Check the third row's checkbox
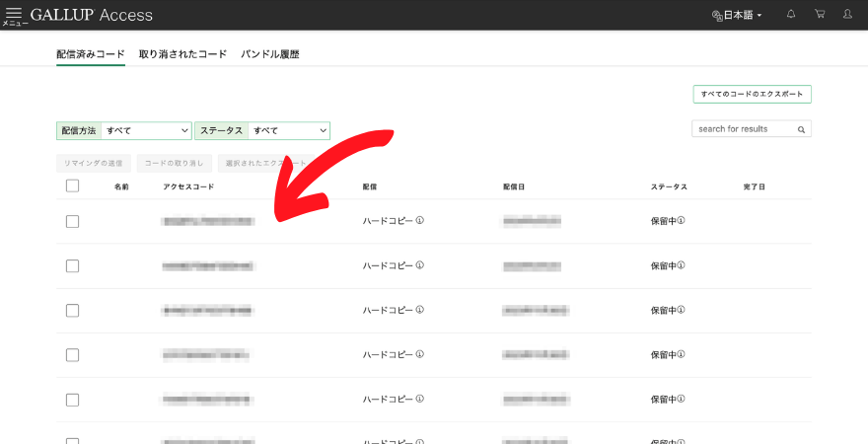Screen dimensions: 868x444 (x=73, y=311)
